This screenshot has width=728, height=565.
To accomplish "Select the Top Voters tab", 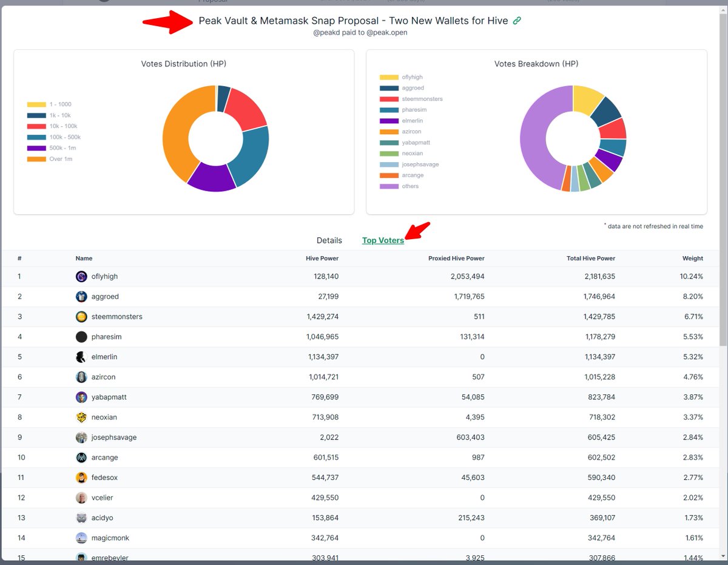I will click(x=383, y=240).
